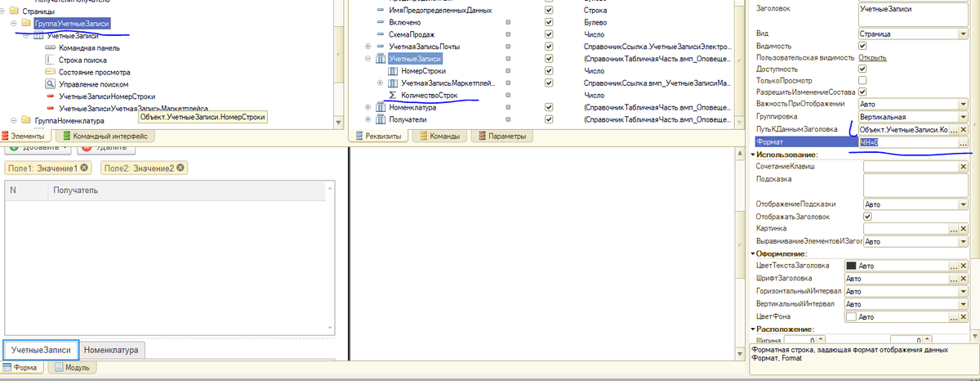Switch to the Команды tab

tap(440, 137)
